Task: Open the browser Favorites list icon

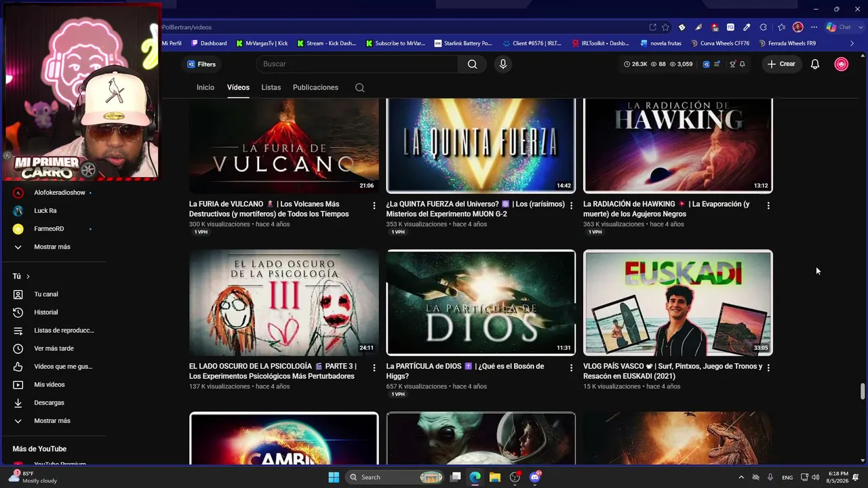Action: [781, 27]
